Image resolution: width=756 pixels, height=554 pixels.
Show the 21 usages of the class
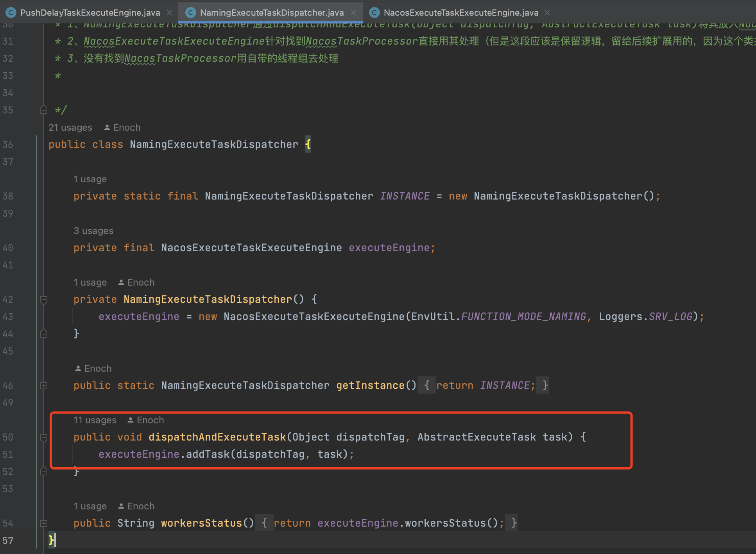70,128
